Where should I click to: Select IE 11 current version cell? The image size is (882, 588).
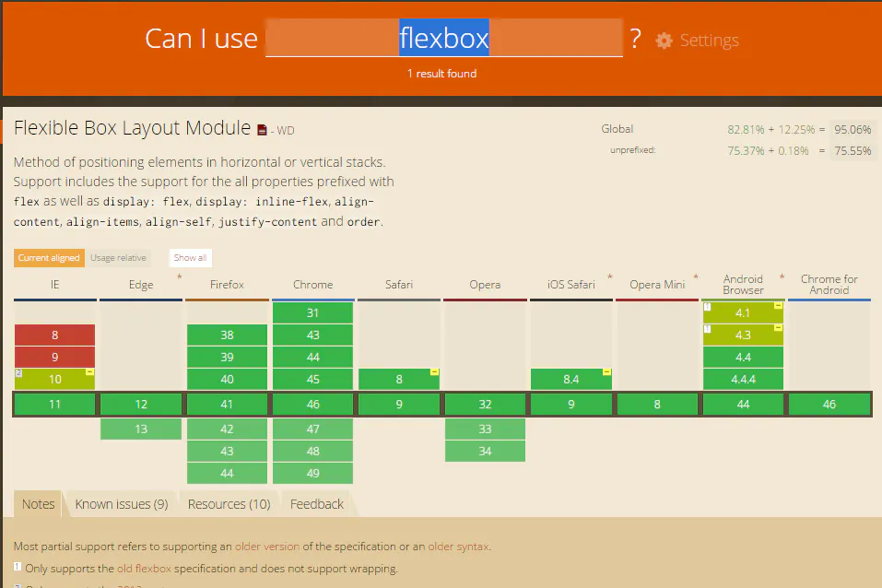54,404
